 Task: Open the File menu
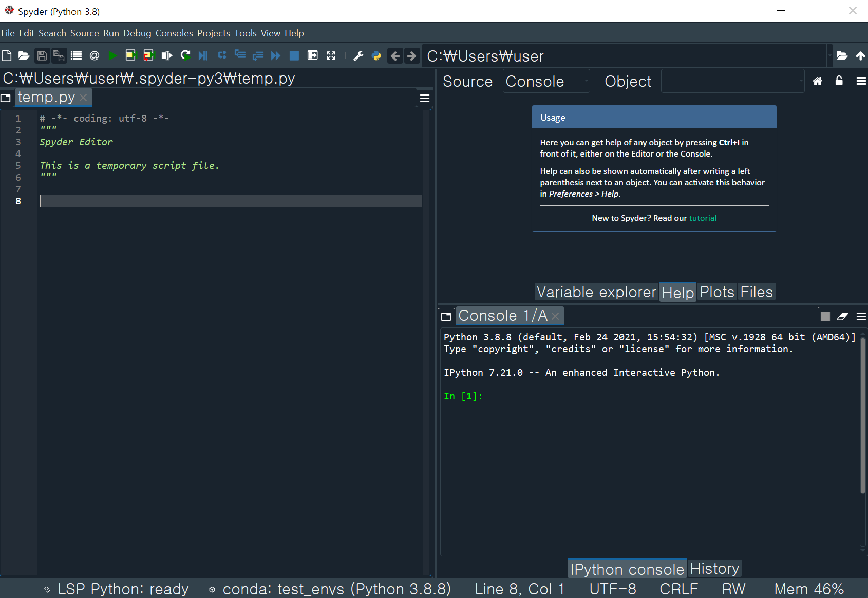pos(8,33)
